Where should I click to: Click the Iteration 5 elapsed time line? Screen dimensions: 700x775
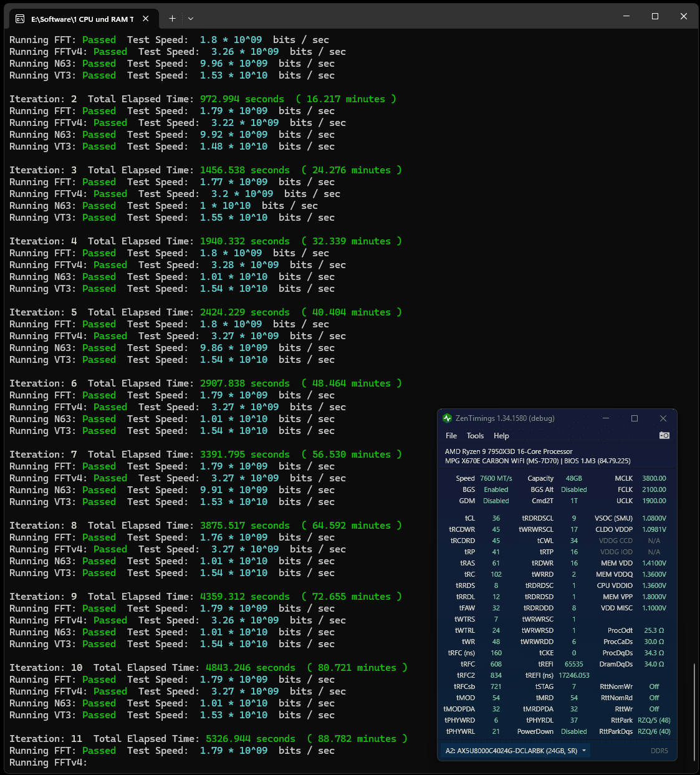click(206, 312)
